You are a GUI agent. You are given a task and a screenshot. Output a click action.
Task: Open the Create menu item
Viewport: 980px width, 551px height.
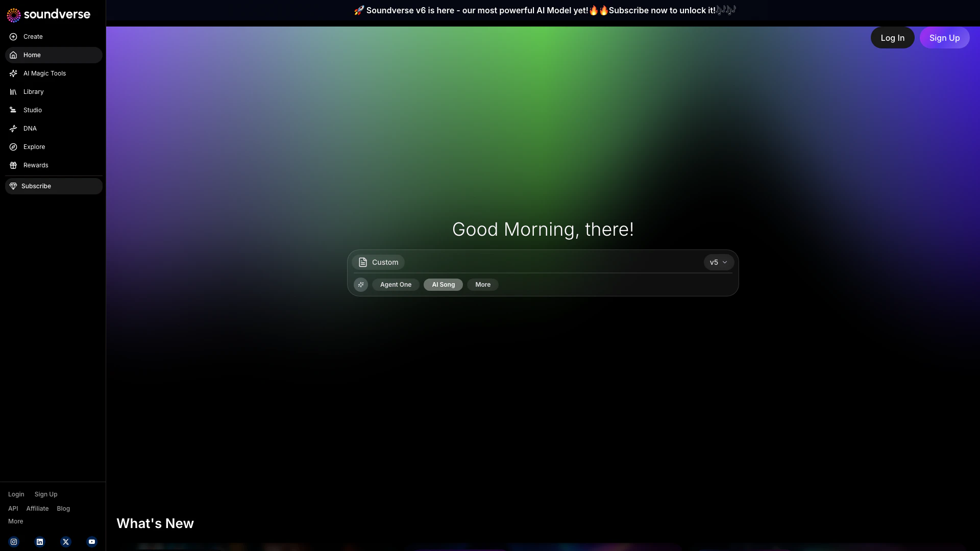[x=54, y=37]
